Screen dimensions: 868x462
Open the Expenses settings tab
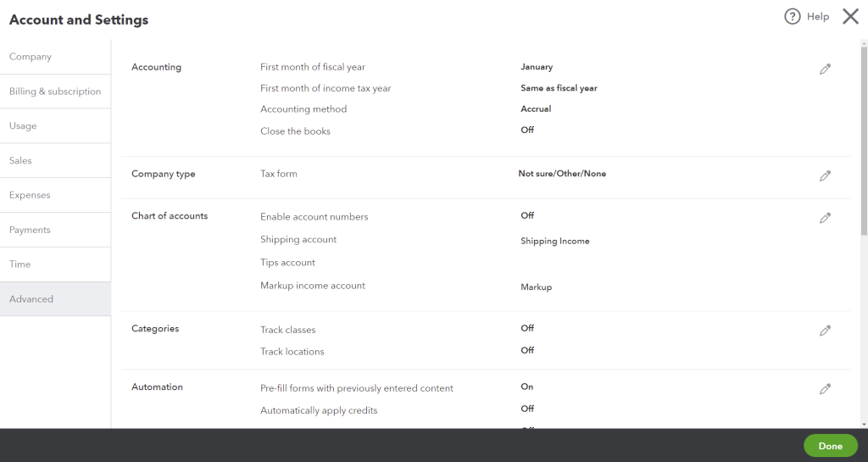pyautogui.click(x=30, y=196)
